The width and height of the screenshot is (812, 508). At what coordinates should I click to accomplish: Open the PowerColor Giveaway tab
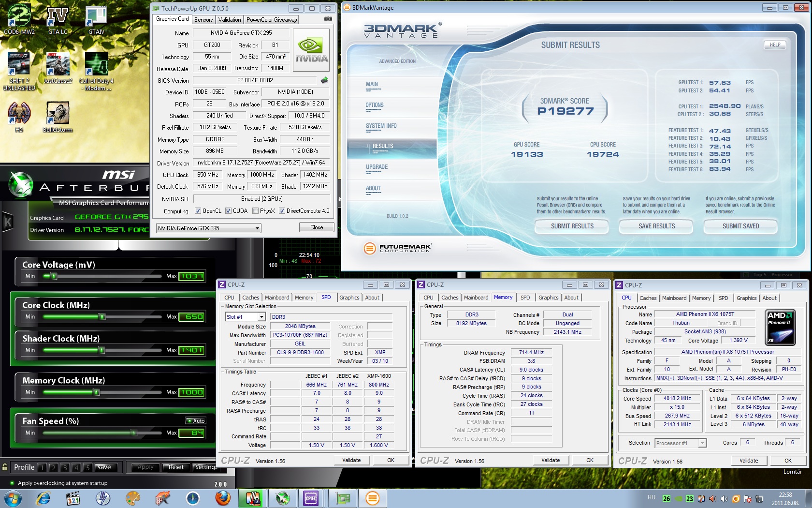(x=272, y=19)
